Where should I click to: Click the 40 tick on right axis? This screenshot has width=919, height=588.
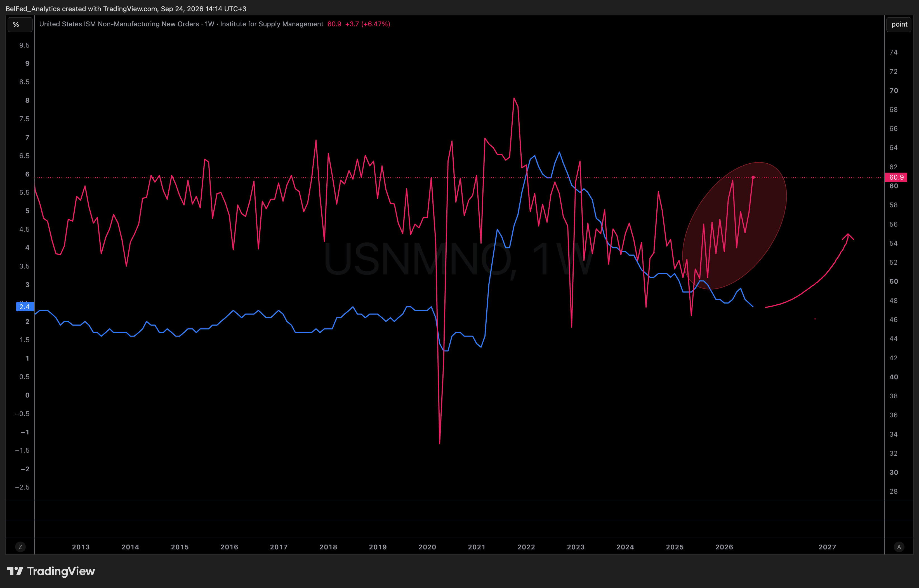894,377
